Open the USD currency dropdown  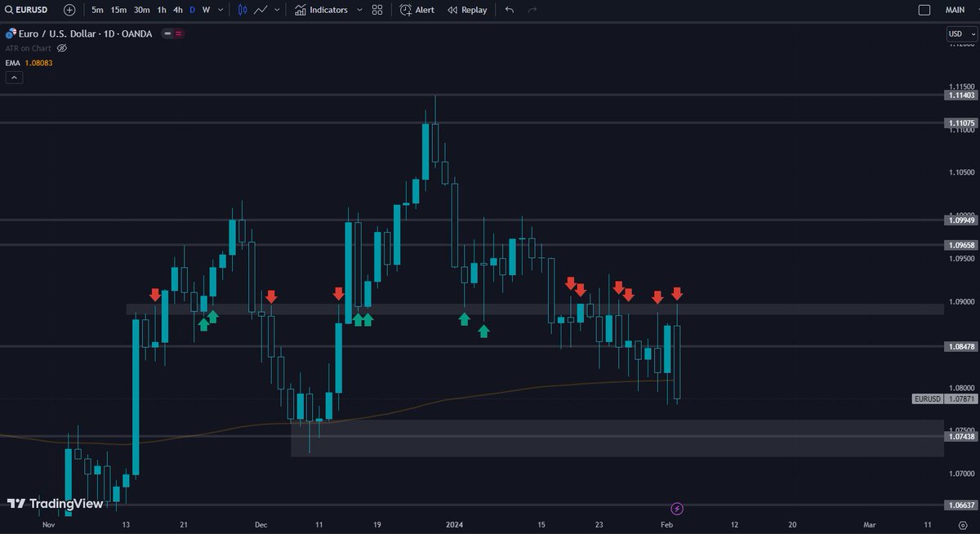tap(960, 33)
